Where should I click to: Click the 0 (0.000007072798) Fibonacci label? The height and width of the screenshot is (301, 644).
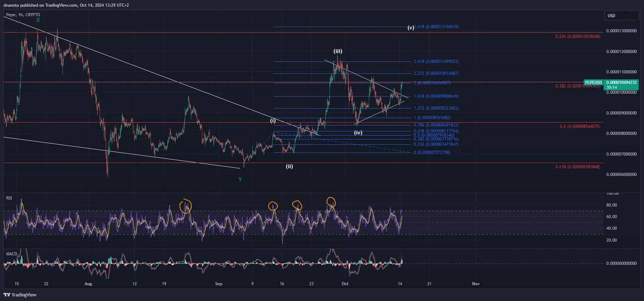click(432, 152)
